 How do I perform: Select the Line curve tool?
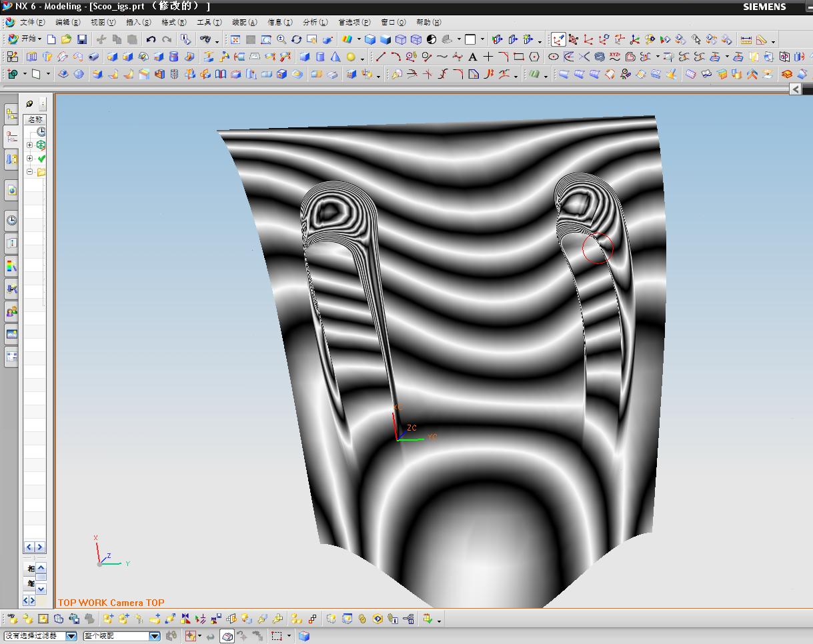click(x=381, y=57)
